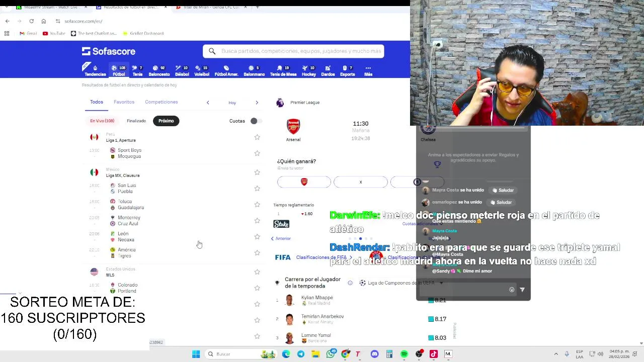Select the Balonmano sport icon
This screenshot has width=644, height=362.
tap(254, 70)
